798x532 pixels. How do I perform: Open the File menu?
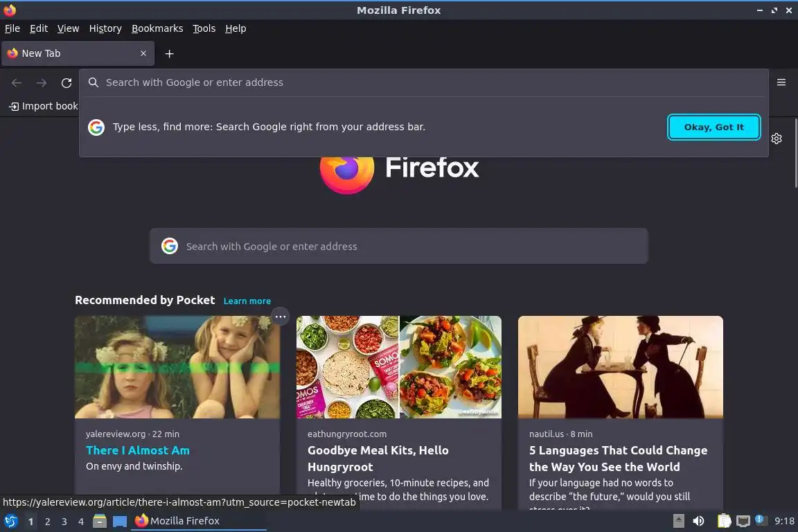click(x=12, y=28)
